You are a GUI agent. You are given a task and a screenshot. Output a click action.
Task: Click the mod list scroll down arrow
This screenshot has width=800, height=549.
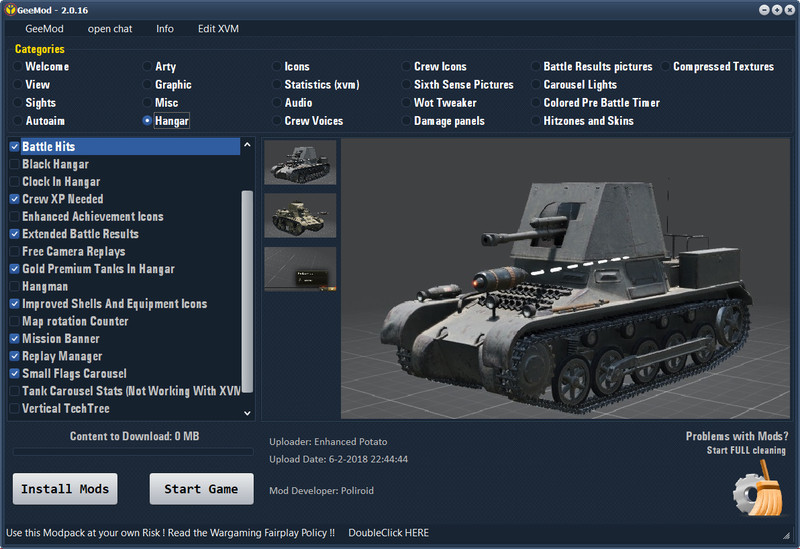click(x=247, y=413)
